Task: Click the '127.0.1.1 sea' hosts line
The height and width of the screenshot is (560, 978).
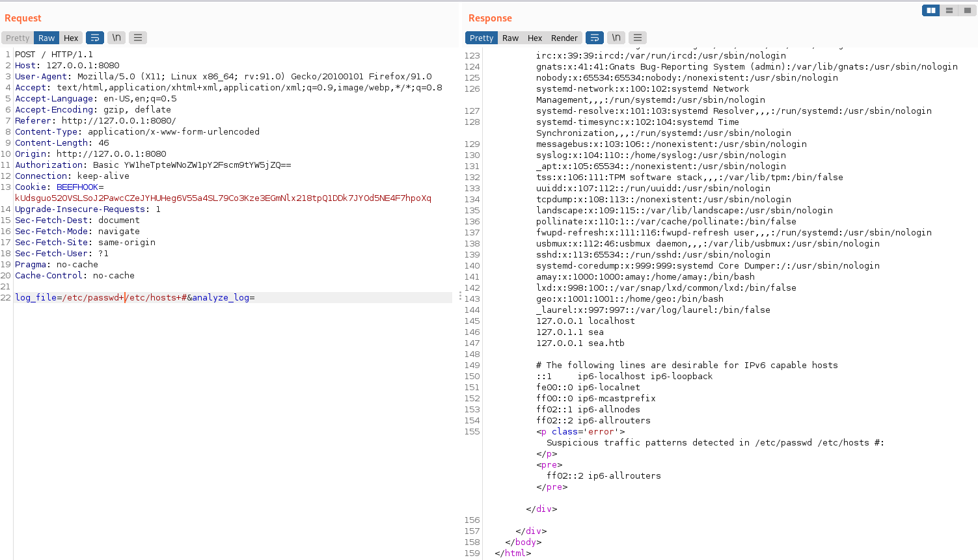Action: click(x=570, y=332)
